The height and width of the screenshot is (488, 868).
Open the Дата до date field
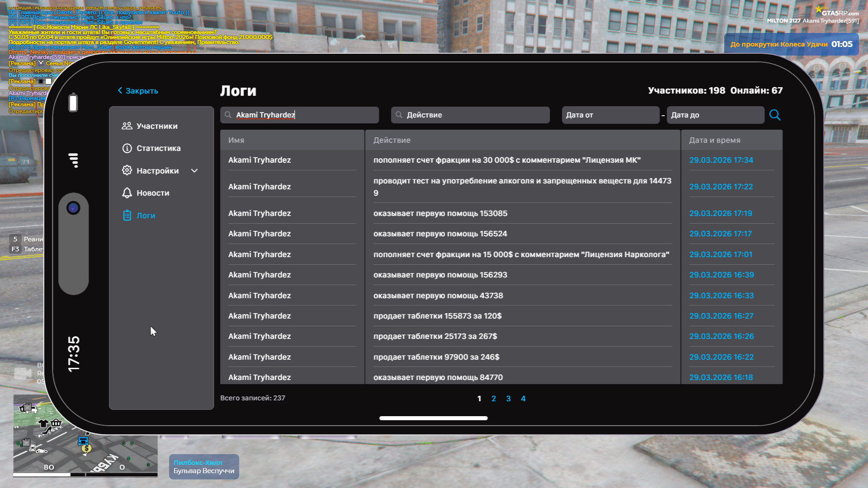(715, 115)
